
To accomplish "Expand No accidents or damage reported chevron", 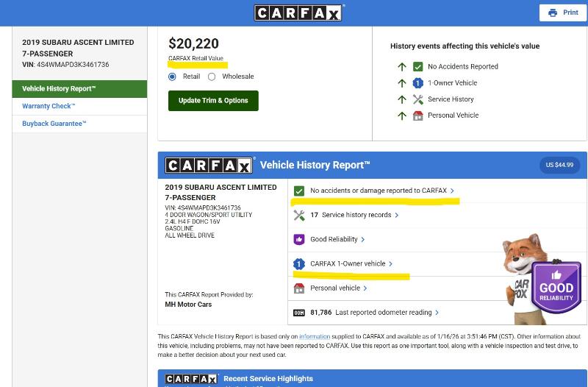I will click(452, 191).
